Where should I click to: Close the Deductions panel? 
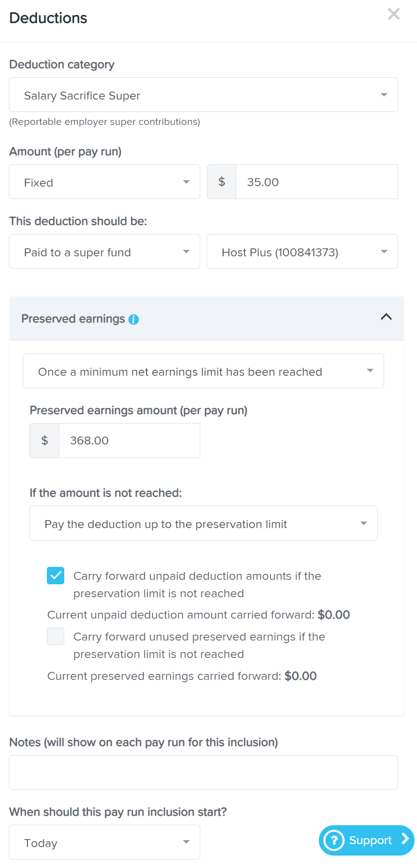click(394, 14)
